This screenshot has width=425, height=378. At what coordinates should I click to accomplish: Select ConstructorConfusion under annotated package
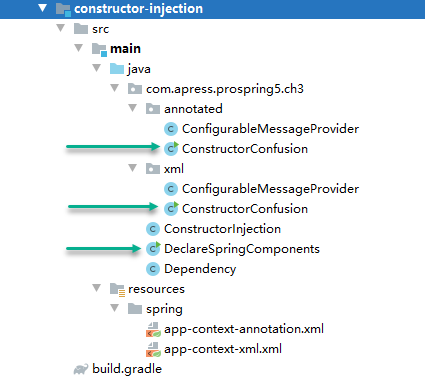(x=245, y=149)
